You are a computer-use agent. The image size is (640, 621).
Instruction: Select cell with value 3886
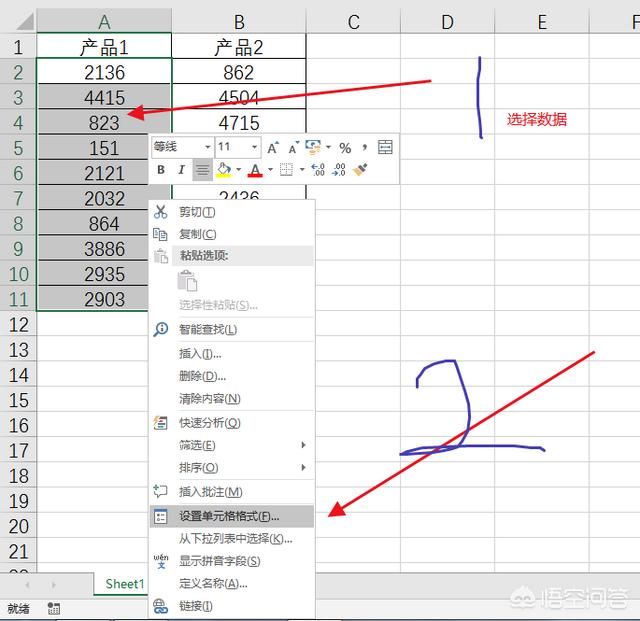(93, 249)
